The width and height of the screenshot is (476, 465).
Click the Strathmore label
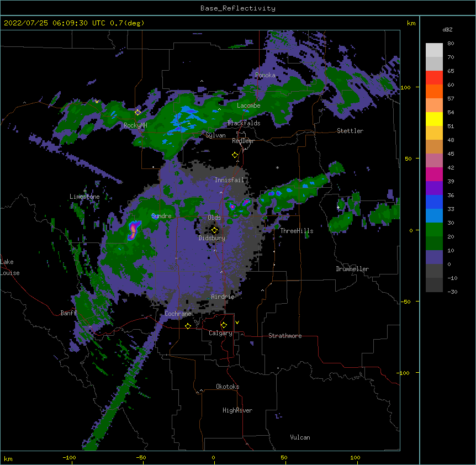click(285, 336)
